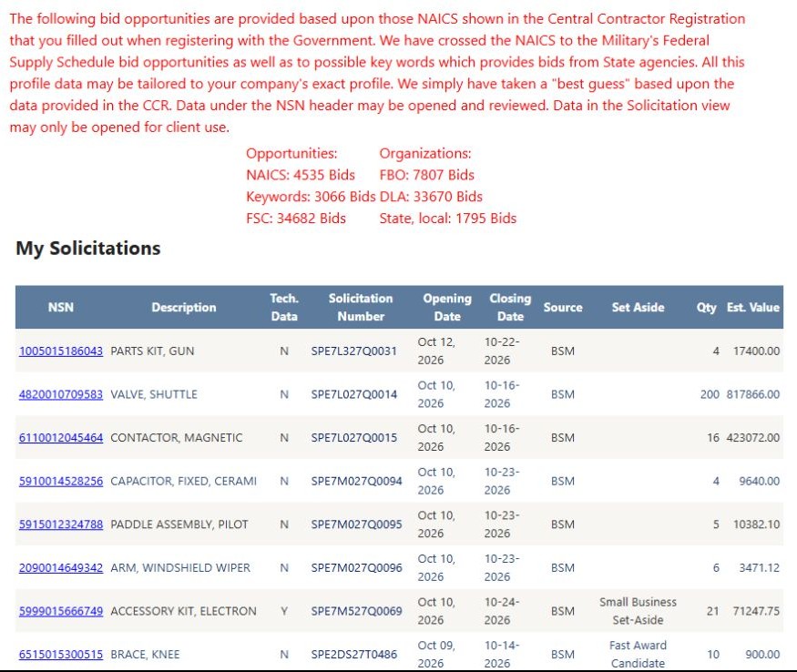Click description CAPACITOR, FIXED, CERAMI
Viewport: 797px width, 672px height.
183,481
